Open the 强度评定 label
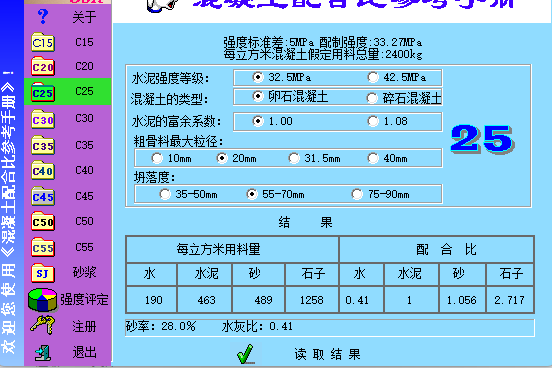The width and height of the screenshot is (552, 368). (84, 299)
